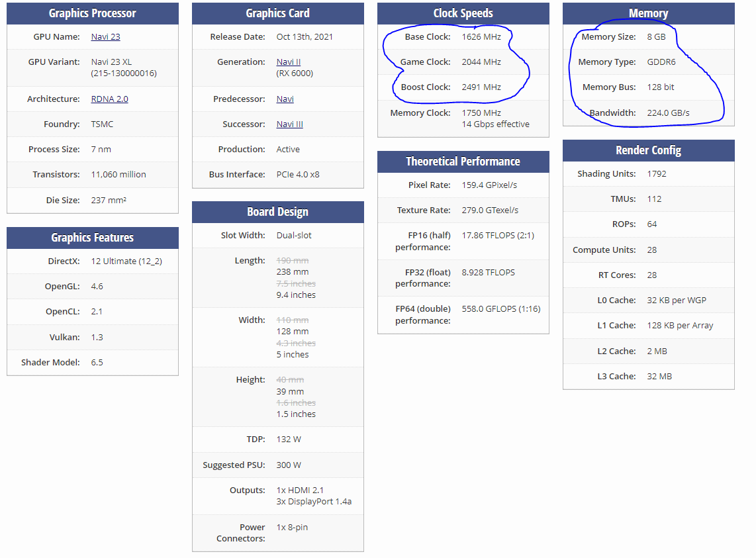Screen dimensions: 756x558
Task: Click the FP16 value 17.86 TFLOPS (2:1)
Action: click(498, 236)
